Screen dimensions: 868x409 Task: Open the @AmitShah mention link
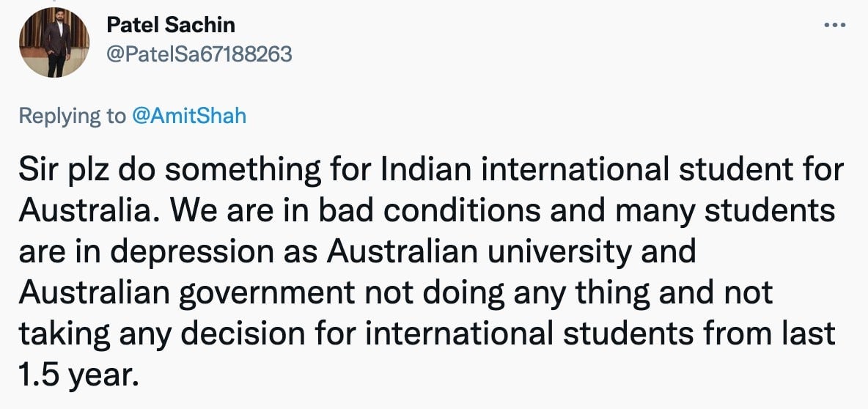coord(188,117)
